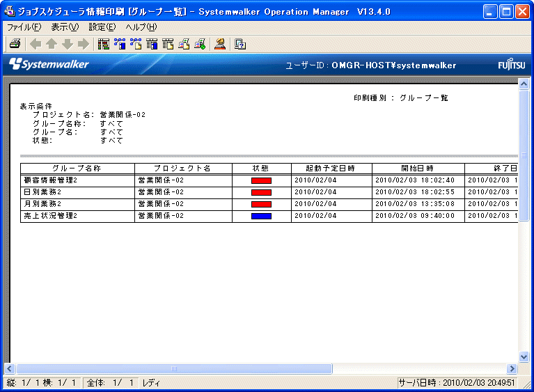Screen dimensions: 534x392
Task: Click the chart icon with green checkmark
Action: [x=200, y=44]
